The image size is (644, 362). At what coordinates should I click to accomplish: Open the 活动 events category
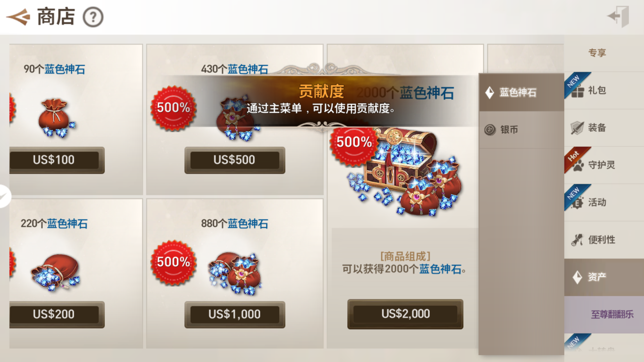[x=604, y=203]
